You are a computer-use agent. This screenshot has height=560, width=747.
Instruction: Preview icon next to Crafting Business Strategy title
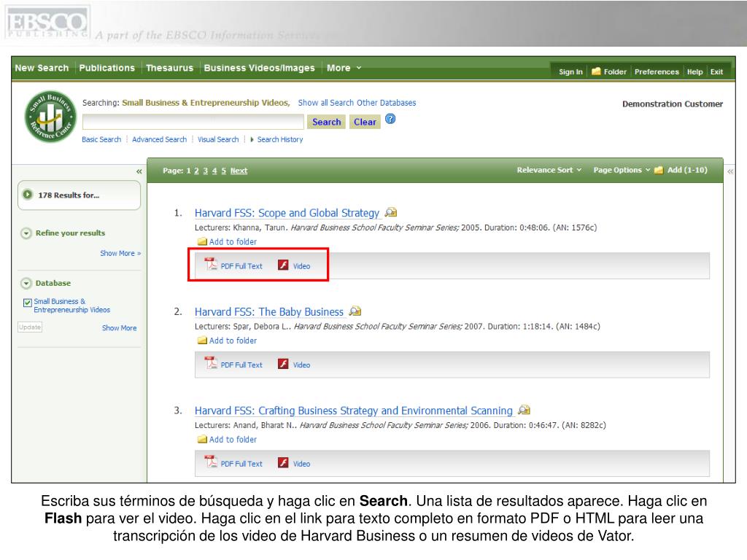[x=524, y=410]
